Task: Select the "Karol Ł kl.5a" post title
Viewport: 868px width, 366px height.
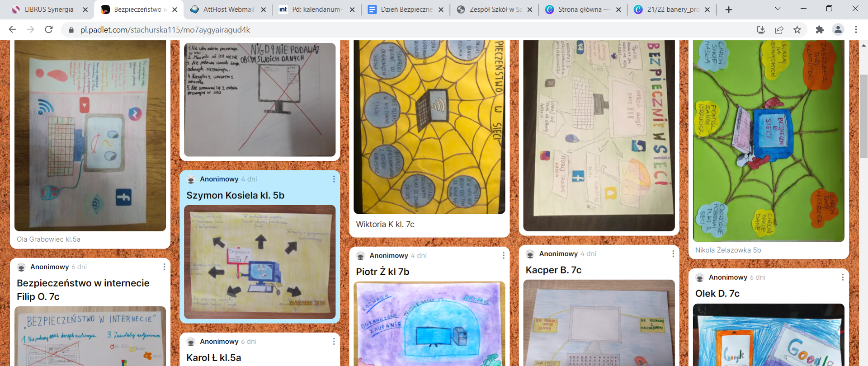Action: 214,358
